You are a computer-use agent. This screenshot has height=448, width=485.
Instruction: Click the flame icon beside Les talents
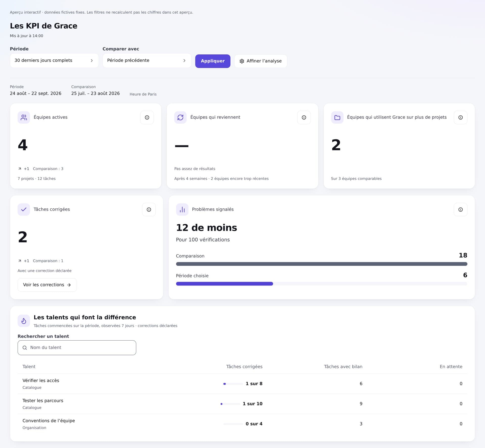(x=24, y=321)
